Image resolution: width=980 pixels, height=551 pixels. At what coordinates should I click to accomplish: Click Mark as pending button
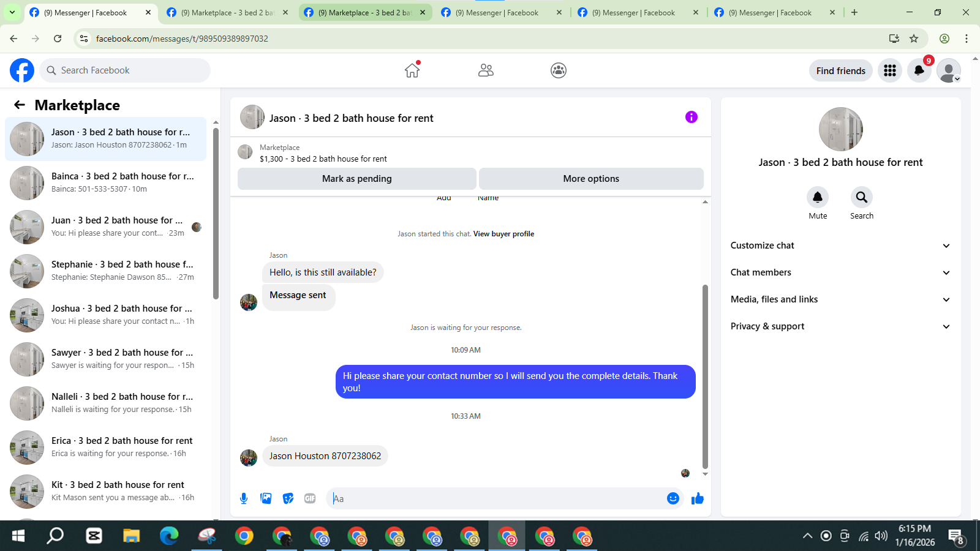[x=357, y=179]
